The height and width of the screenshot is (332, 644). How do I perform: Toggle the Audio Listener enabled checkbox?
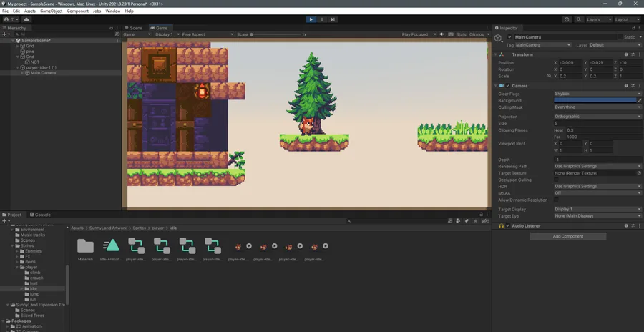click(508, 225)
